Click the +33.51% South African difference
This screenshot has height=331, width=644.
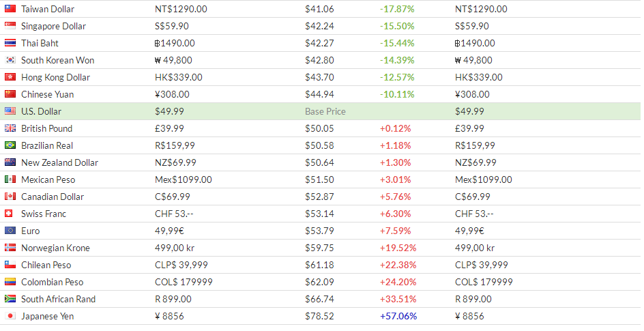point(398,299)
